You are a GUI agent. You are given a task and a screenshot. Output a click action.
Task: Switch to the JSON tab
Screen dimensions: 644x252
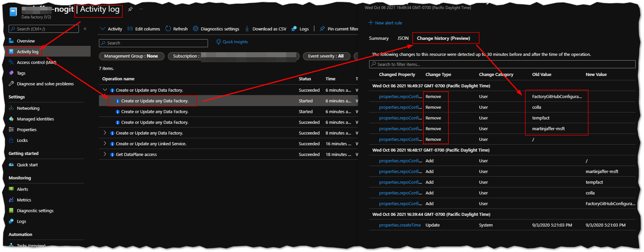coord(403,38)
